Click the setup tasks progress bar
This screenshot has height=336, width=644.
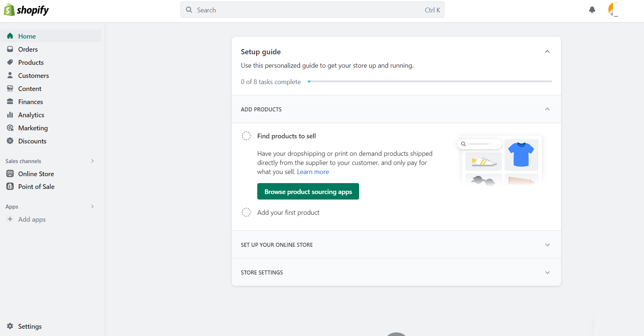click(430, 81)
